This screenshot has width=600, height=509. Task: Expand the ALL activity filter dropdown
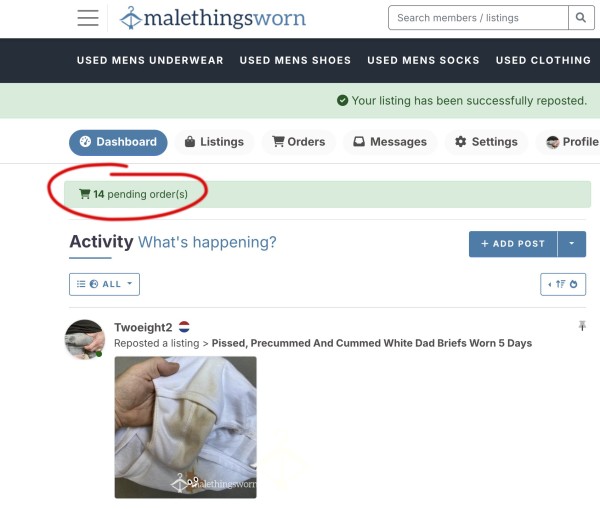[x=104, y=284]
